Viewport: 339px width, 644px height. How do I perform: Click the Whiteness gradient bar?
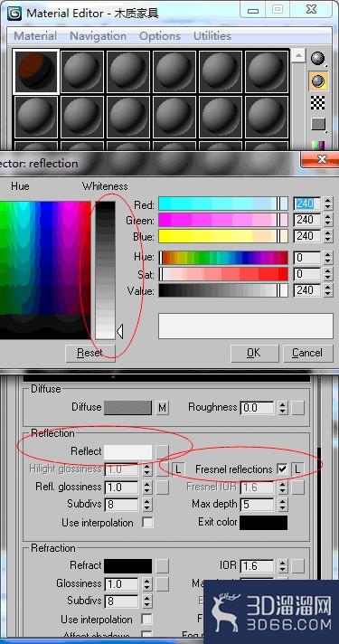pyautogui.click(x=106, y=270)
